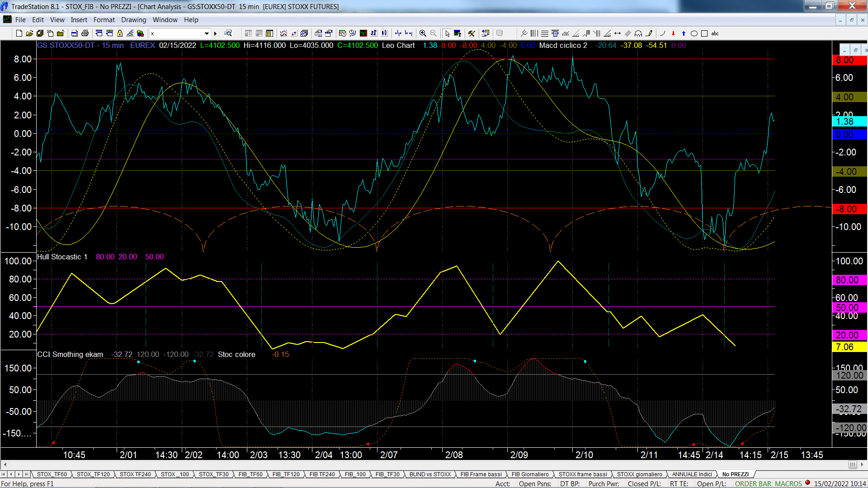Click the New document icon
The image size is (868, 488).
(x=19, y=33)
